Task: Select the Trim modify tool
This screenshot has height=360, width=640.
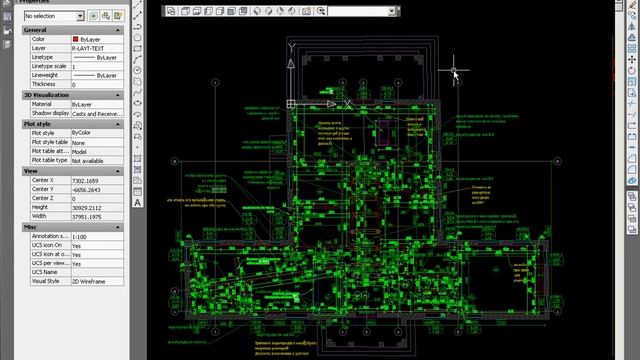Action: point(632,104)
